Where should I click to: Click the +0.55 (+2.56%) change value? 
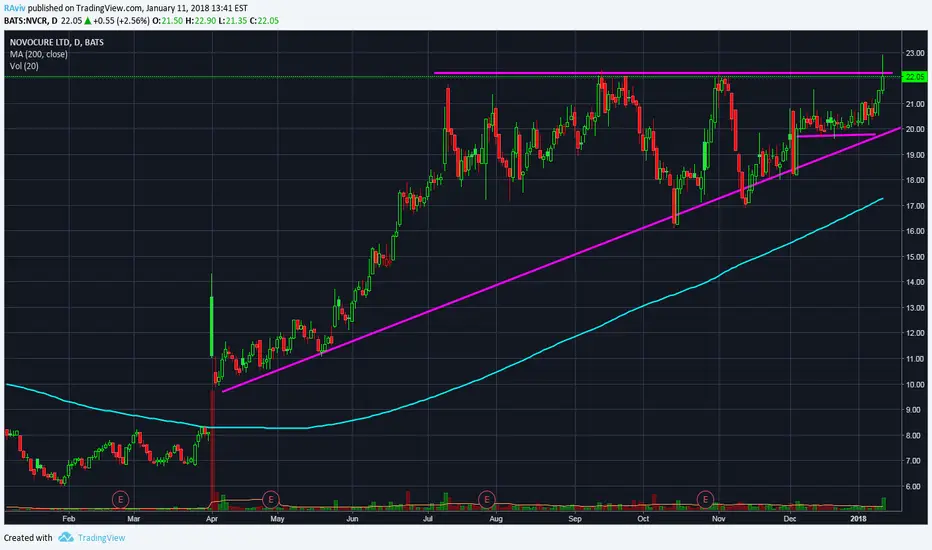[x=121, y=20]
